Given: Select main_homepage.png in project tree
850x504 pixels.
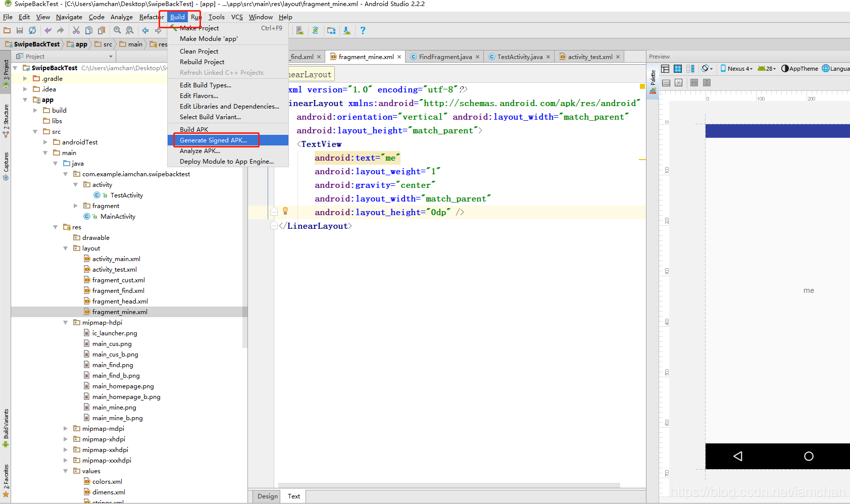Looking at the screenshot, I should click(x=123, y=386).
